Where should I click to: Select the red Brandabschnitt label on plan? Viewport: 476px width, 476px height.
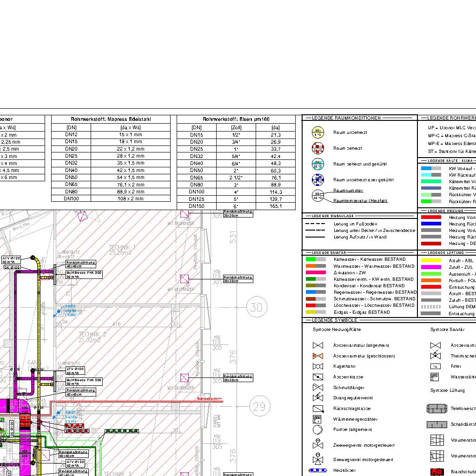point(210,399)
